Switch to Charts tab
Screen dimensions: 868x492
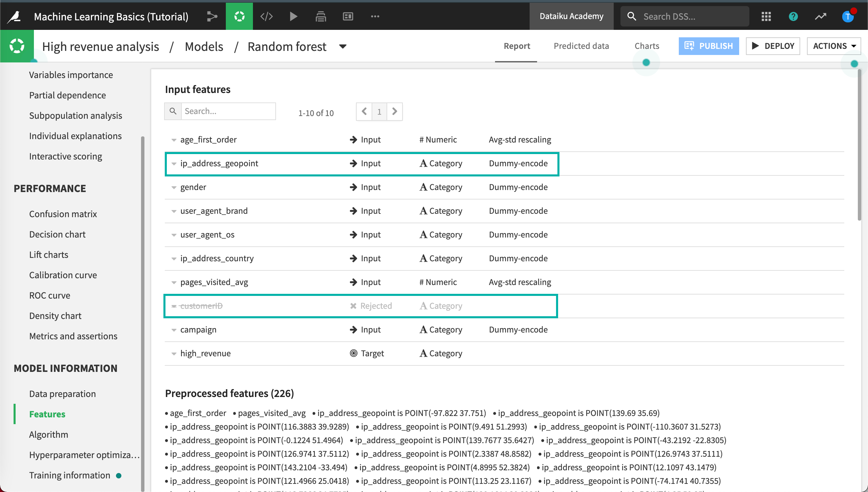click(x=647, y=46)
